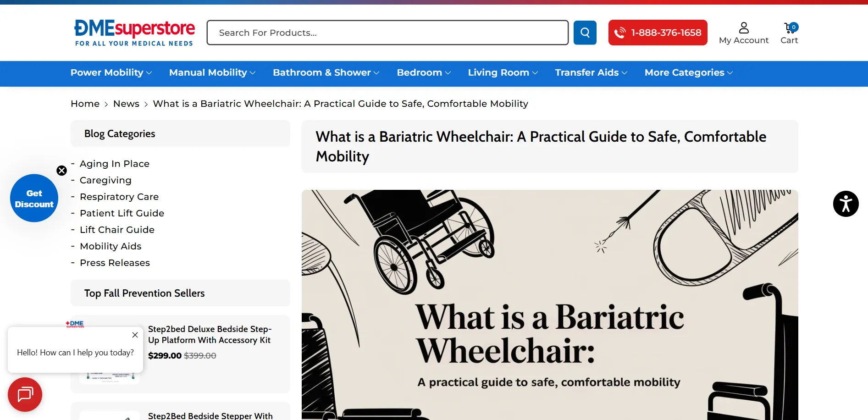Viewport: 868px width, 420px height.
Task: Click the Search For Products field
Action: click(387, 33)
